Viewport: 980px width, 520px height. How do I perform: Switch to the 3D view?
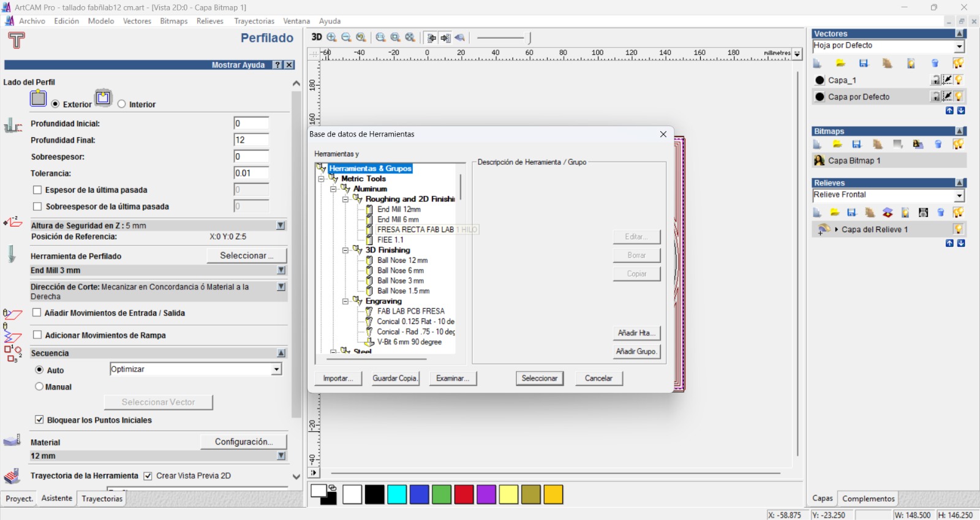click(x=316, y=37)
